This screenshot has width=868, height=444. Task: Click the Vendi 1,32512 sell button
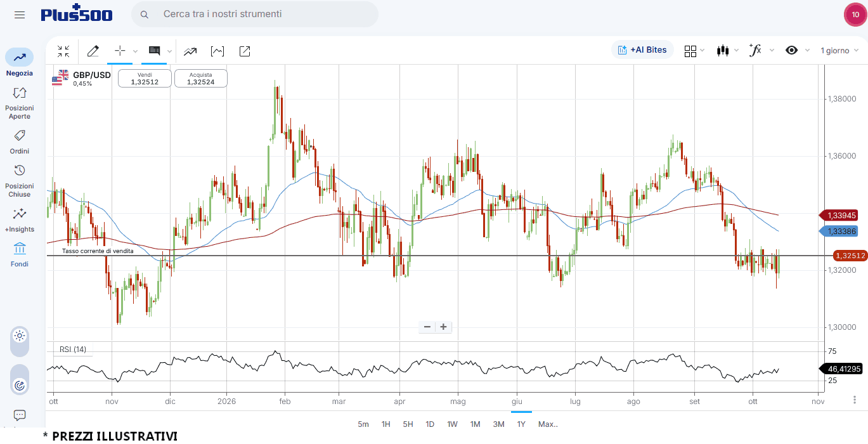pyautogui.click(x=145, y=78)
